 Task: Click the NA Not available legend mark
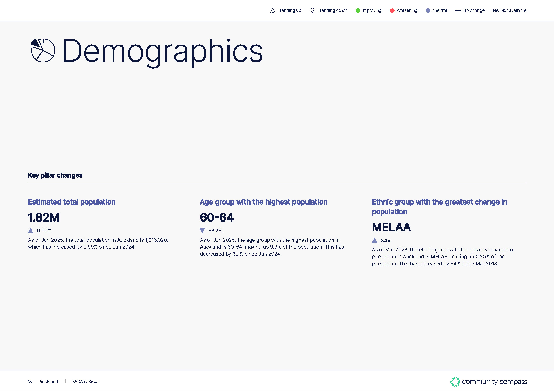(495, 11)
